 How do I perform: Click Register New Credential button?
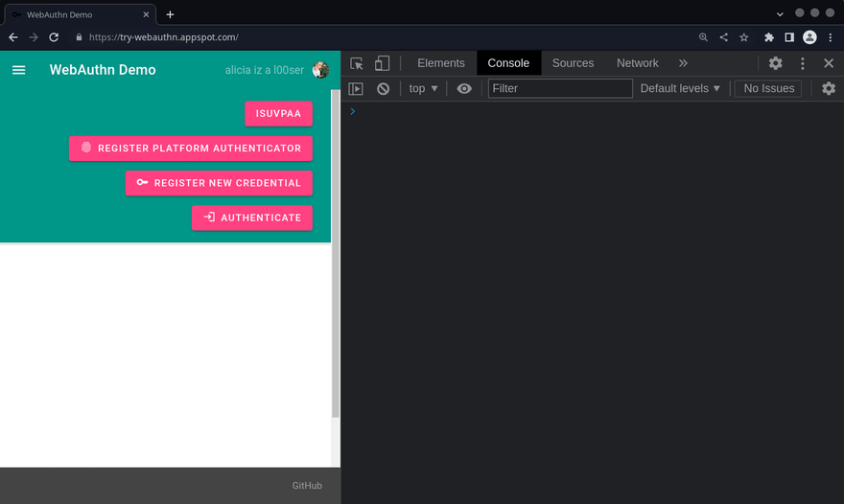tap(219, 183)
